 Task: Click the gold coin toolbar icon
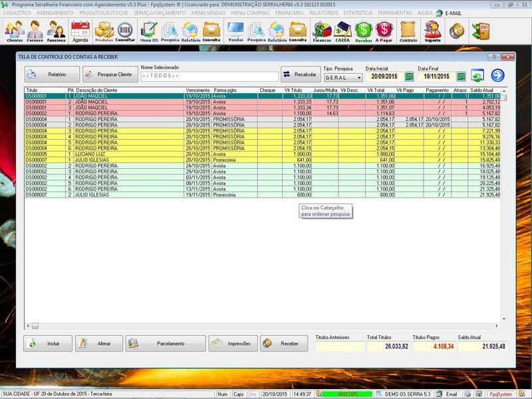pos(457,31)
